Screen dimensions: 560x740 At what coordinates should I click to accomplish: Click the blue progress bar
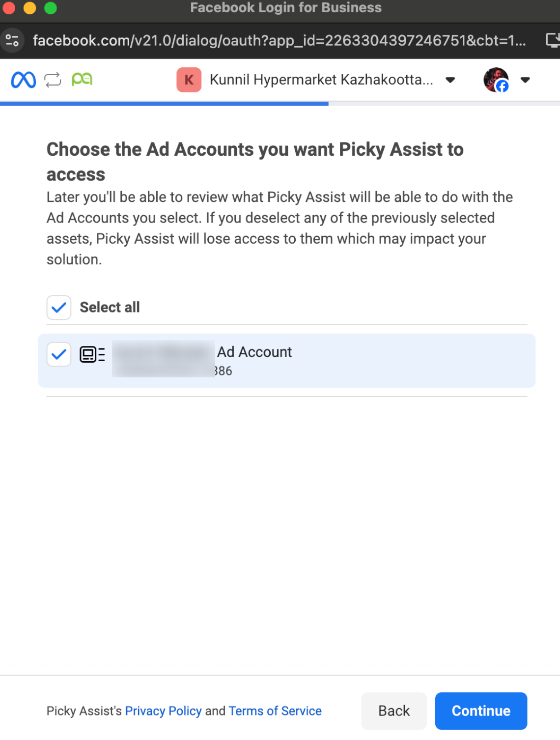[164, 104]
